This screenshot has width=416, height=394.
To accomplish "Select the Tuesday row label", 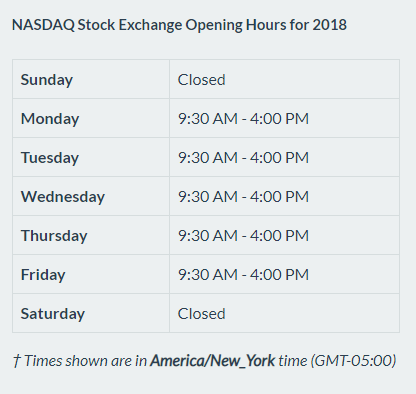I will (50, 158).
